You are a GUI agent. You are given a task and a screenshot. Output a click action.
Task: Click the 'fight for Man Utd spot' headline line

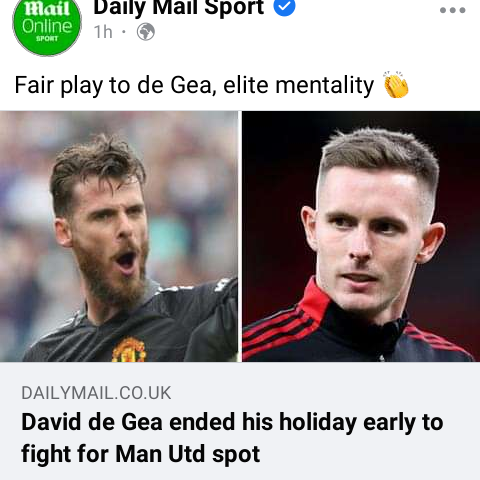[x=141, y=454]
